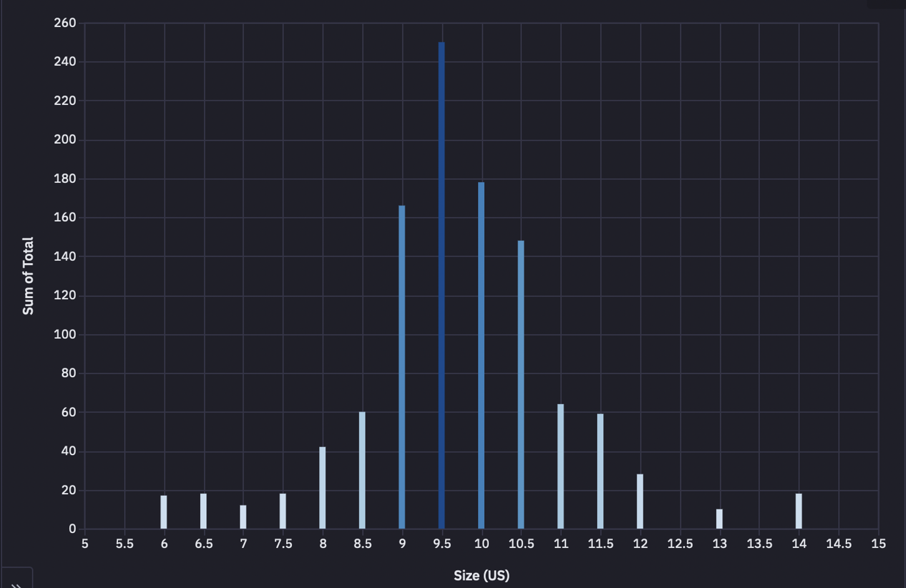The image size is (906, 588).
Task: Select the shortest bar at size 7
Action: [243, 517]
